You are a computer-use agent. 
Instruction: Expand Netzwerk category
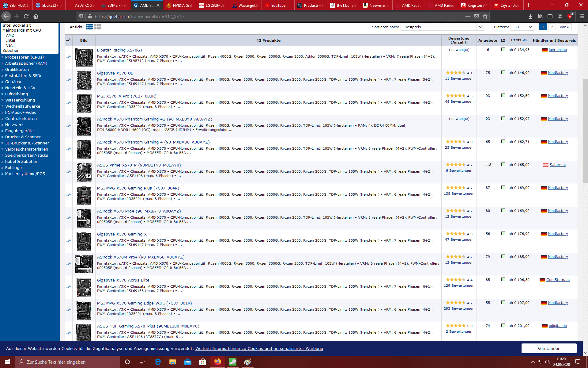(14, 125)
